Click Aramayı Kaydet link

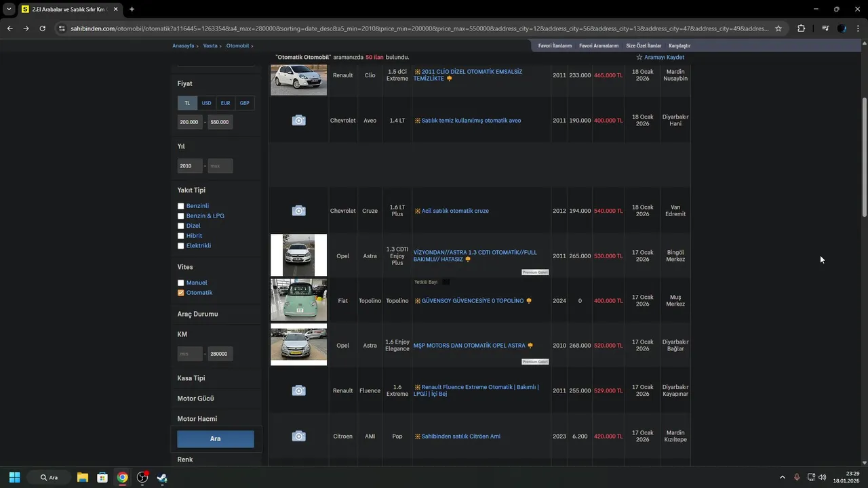tap(664, 57)
